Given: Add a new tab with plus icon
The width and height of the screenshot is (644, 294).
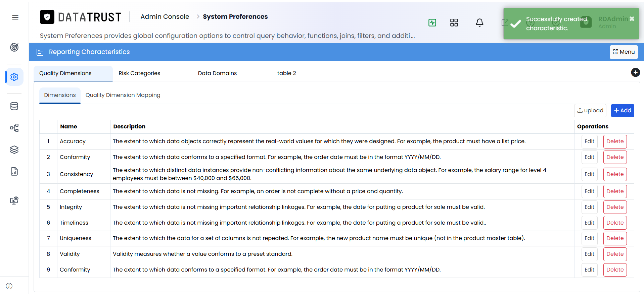Looking at the screenshot, I should [635, 72].
